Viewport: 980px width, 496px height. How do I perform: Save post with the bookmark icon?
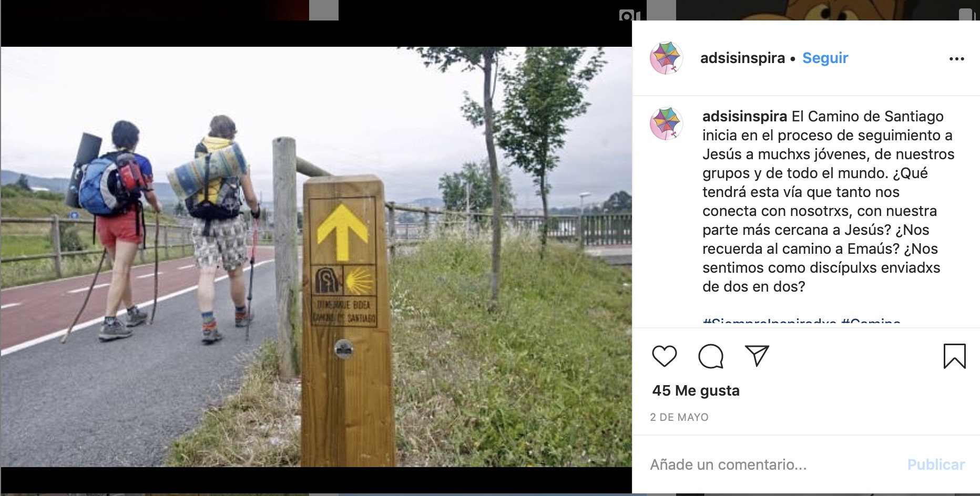click(954, 356)
